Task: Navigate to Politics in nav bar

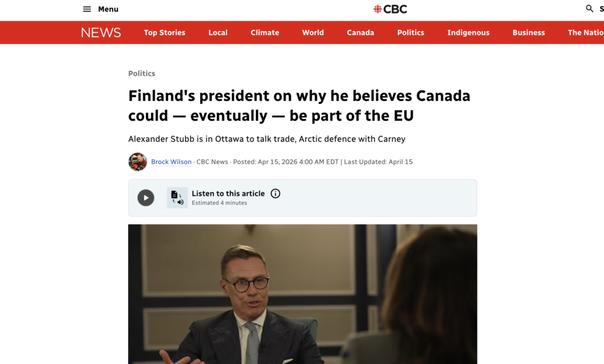Action: click(411, 32)
